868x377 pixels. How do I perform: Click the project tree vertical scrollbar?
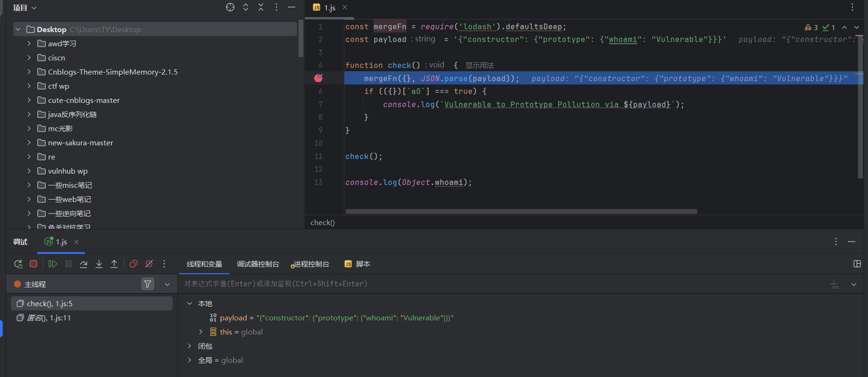pos(301,38)
